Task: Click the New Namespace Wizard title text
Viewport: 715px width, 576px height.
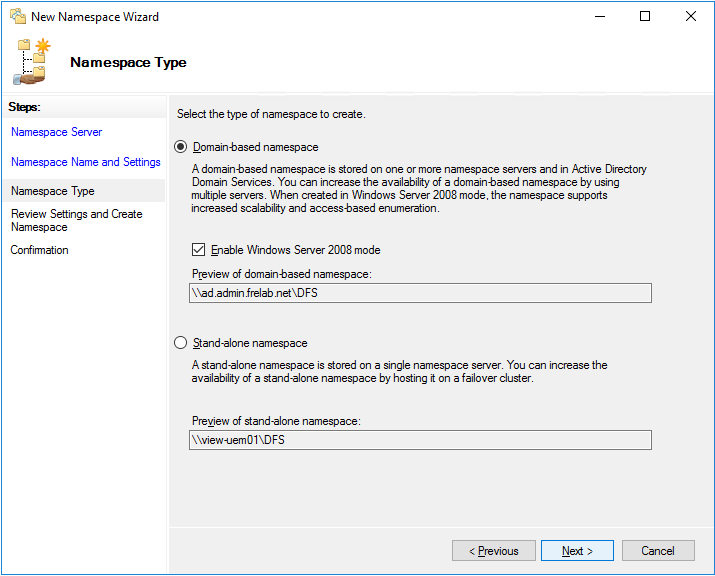Action: (x=95, y=17)
